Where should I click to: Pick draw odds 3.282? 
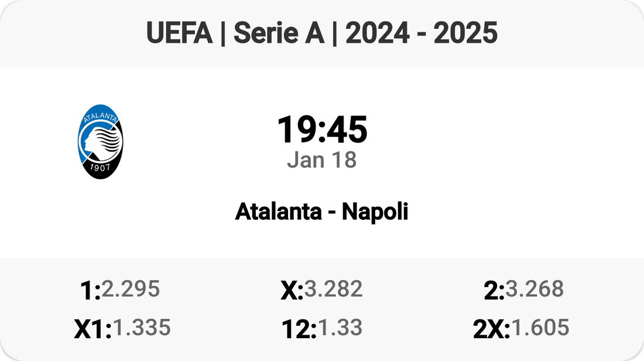point(333,288)
